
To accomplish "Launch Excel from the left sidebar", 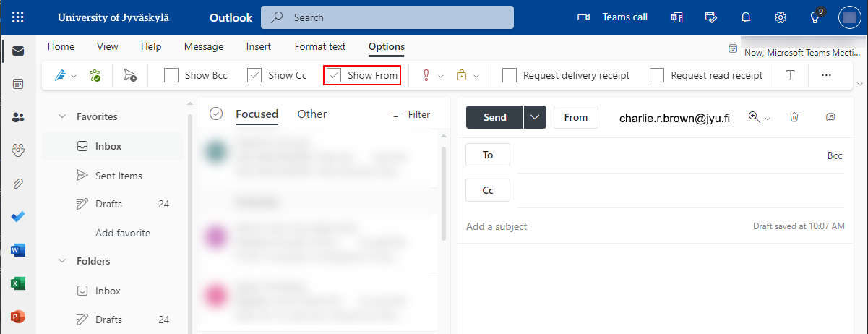I will click(18, 283).
